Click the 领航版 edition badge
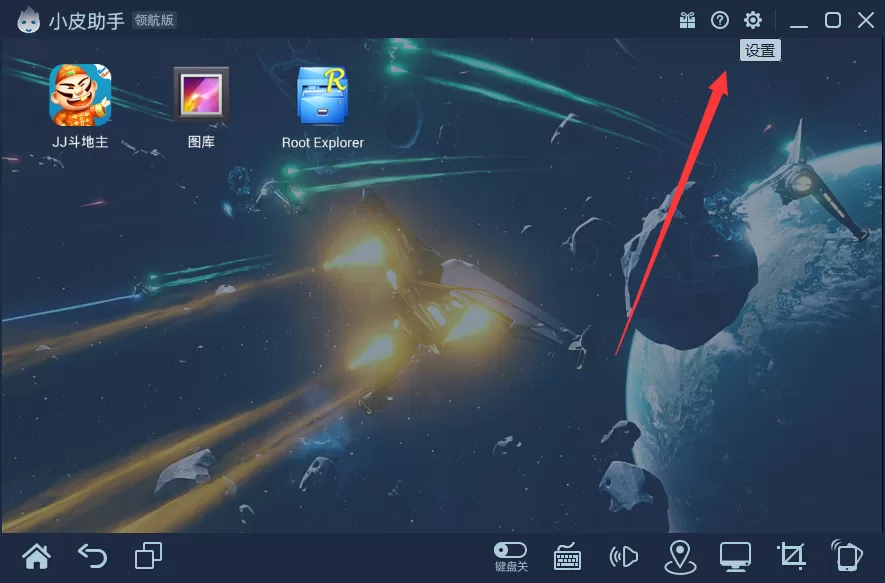Viewport: 885px width, 583px height. (x=155, y=20)
